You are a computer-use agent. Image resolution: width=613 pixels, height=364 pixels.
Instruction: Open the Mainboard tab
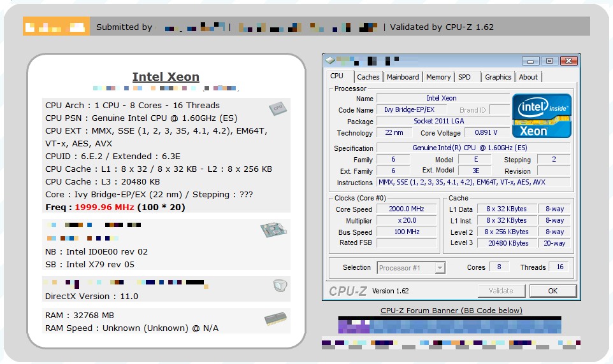[403, 77]
